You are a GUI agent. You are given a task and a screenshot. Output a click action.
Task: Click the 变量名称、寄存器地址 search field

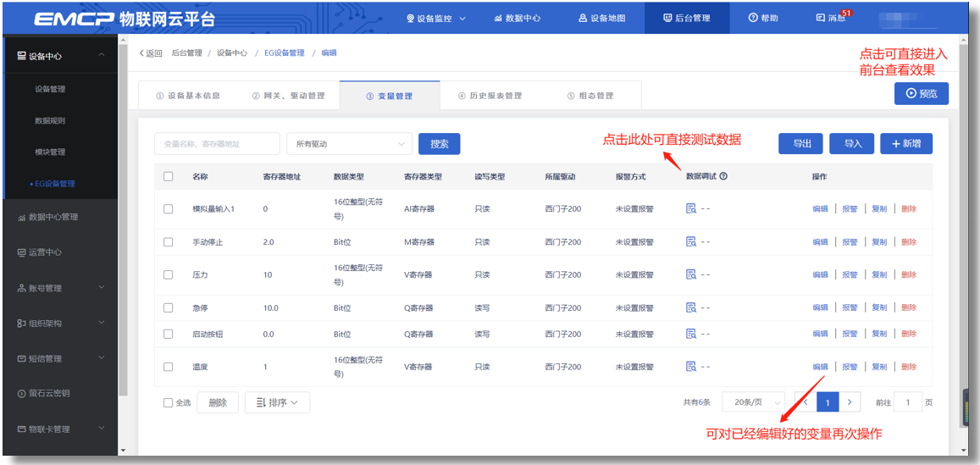point(217,144)
